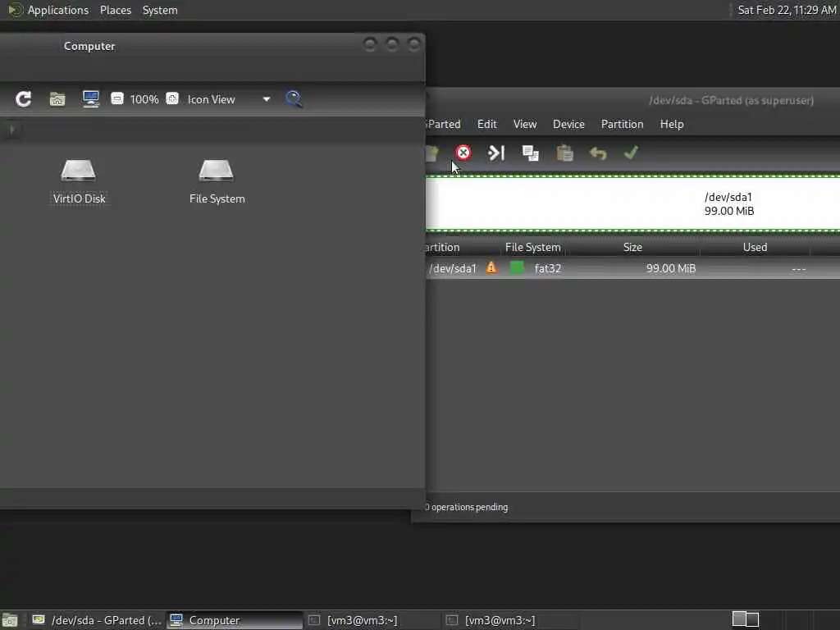Viewport: 840px width, 630px height.
Task: Open the View menu in GParted
Action: 525,125
